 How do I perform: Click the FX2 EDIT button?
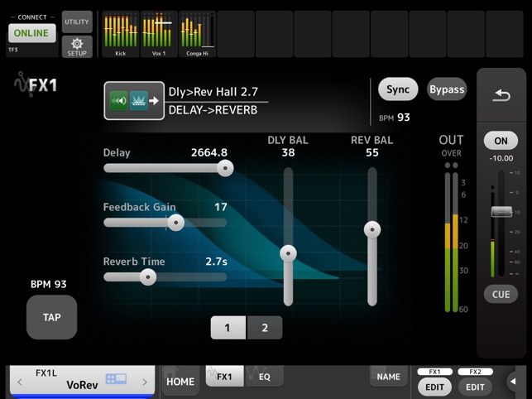(475, 387)
